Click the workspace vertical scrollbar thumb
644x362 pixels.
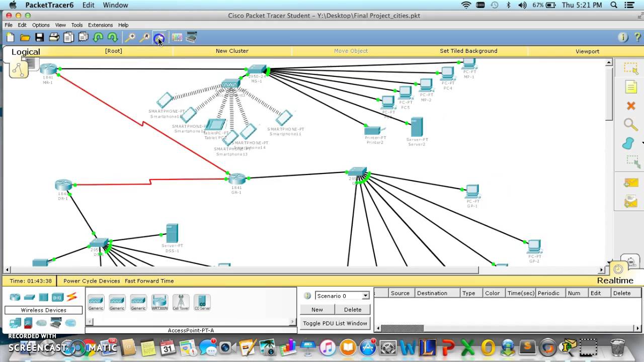609,93
